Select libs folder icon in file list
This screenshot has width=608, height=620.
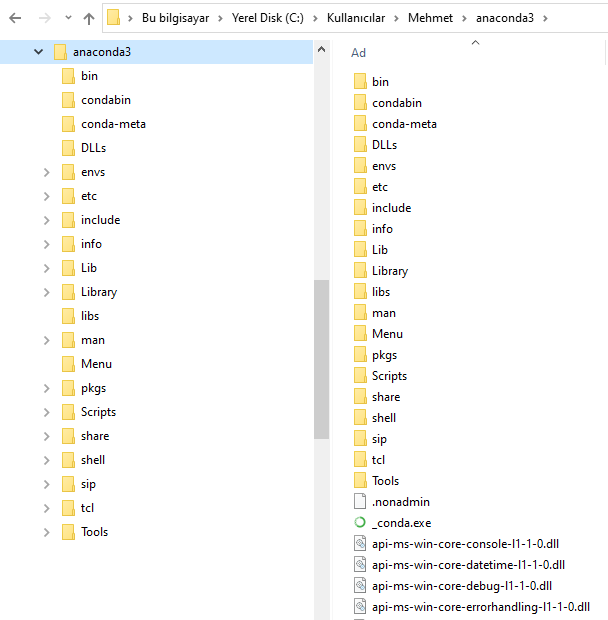(x=360, y=291)
